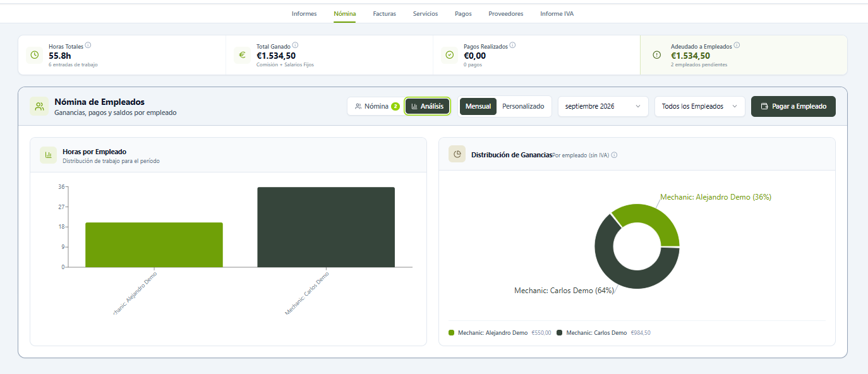Open info tooltip next to Adeudado a Empleados
This screenshot has width=868, height=374.
(737, 45)
